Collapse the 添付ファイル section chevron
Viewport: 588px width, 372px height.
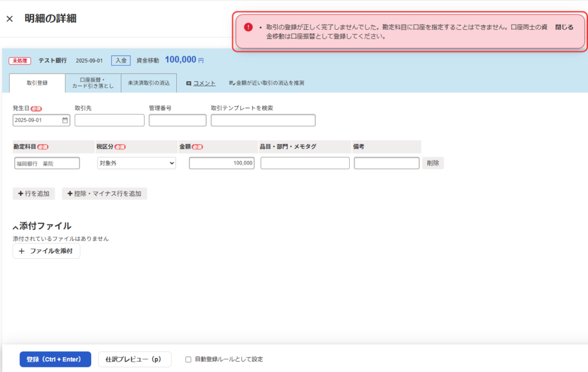pyautogui.click(x=16, y=227)
